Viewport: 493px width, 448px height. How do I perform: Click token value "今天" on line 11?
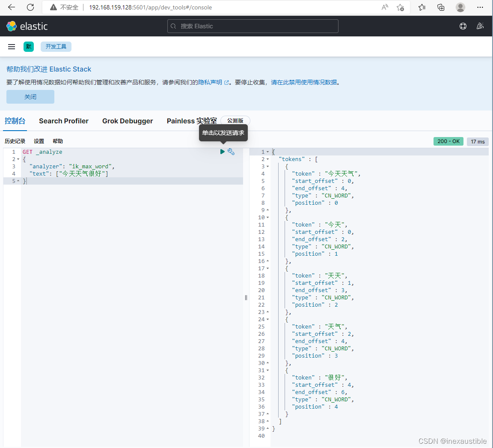[335, 224]
